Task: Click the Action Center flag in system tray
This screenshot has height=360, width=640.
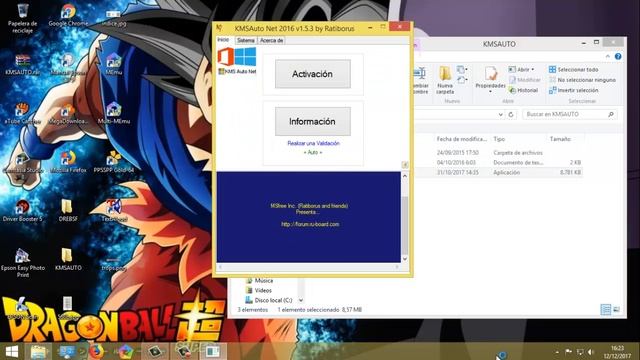Action: (568, 352)
